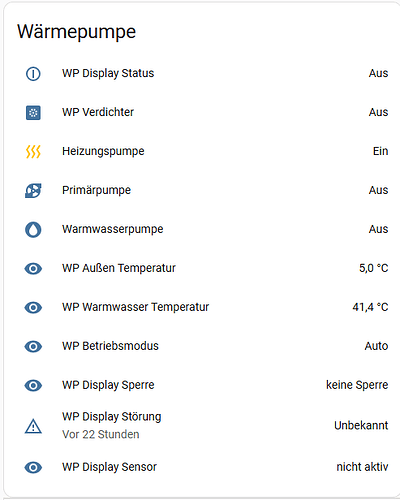The image size is (400, 500).
Task: Click the eye icon next to WP Display Sperre
Action: (x=33, y=385)
